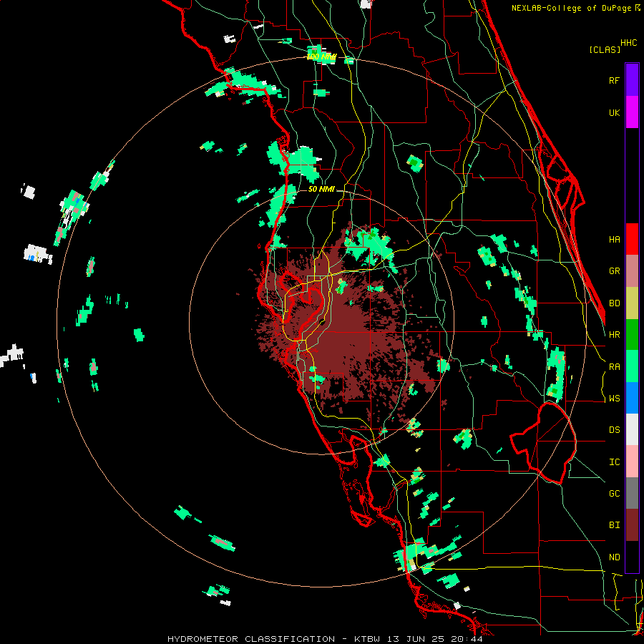This screenshot has height=644, width=644.
Task: Click the HYDROMETEOR CLASSIFICATION KTBW timestamp caption
Action: point(325,639)
